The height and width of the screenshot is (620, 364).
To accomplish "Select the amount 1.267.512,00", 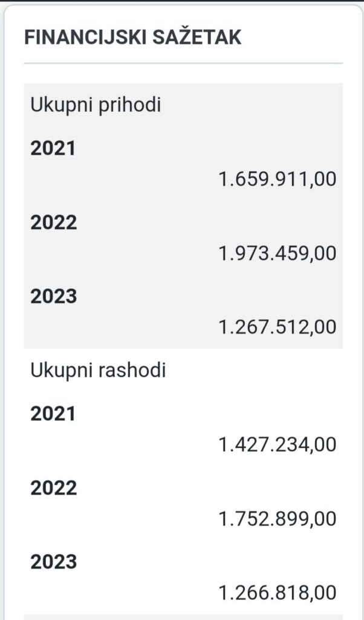I will [278, 327].
